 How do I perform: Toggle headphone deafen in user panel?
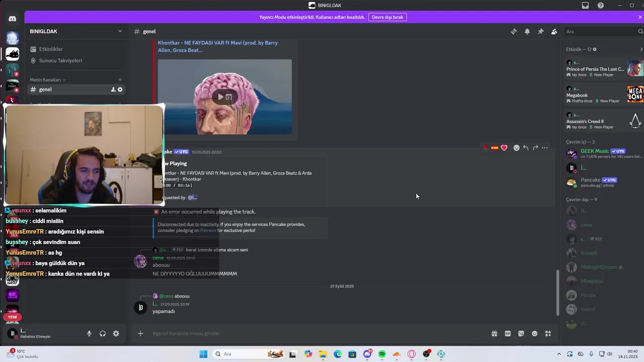(103, 333)
